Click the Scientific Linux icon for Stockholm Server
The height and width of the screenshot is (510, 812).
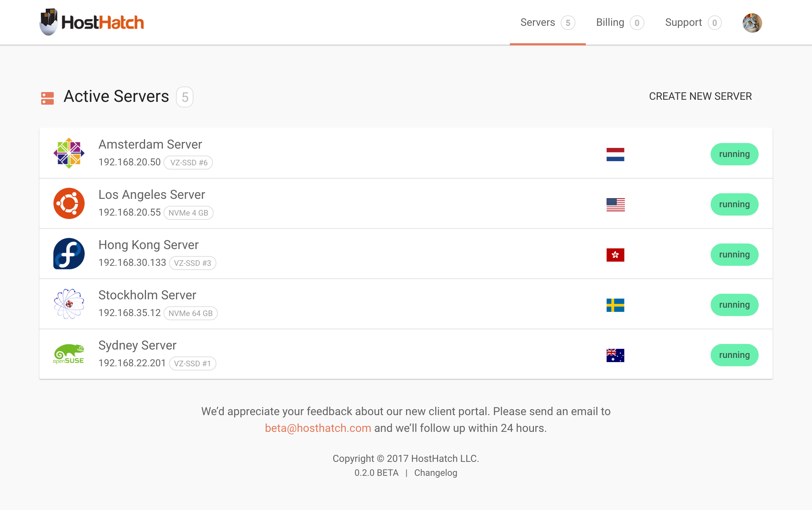[69, 304]
